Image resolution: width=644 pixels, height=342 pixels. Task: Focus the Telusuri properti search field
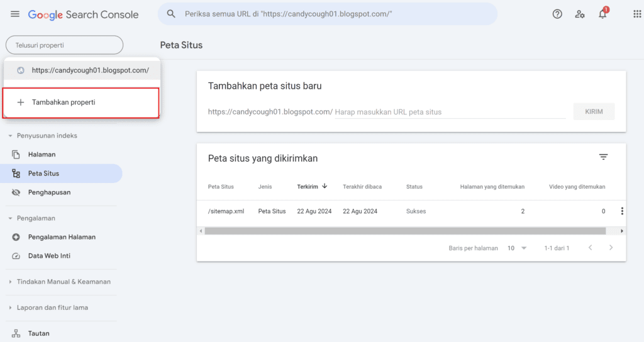[65, 45]
